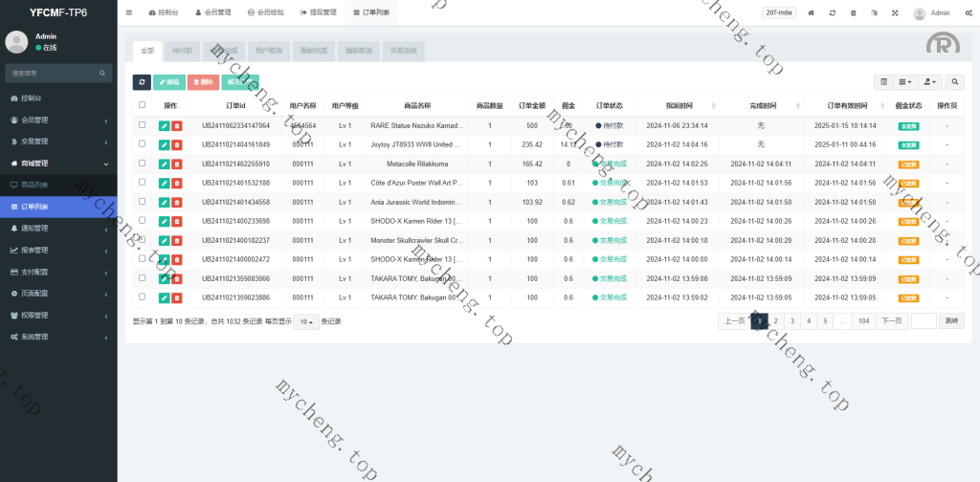Open the columns display dropdown in table toolbar

pos(906,82)
